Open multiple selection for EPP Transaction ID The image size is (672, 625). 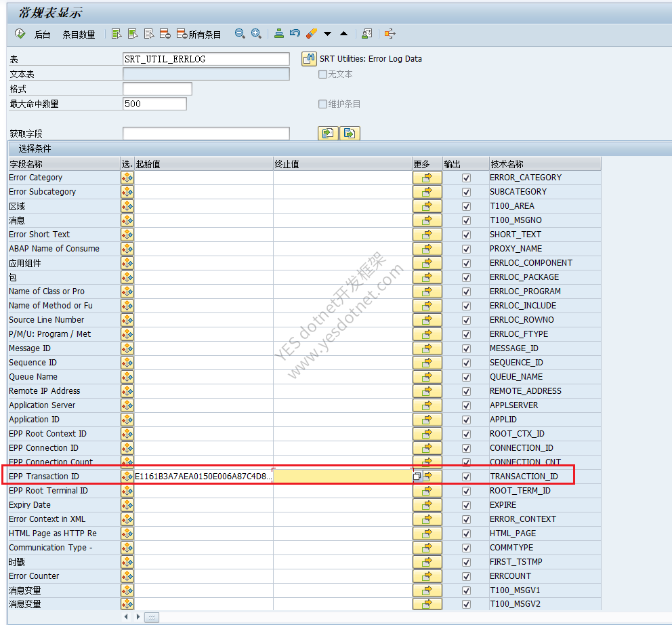(427, 477)
